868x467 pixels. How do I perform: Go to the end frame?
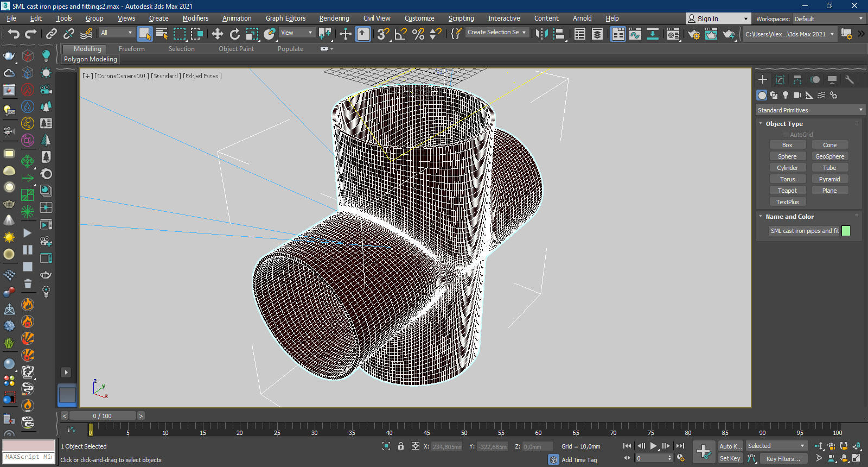680,446
